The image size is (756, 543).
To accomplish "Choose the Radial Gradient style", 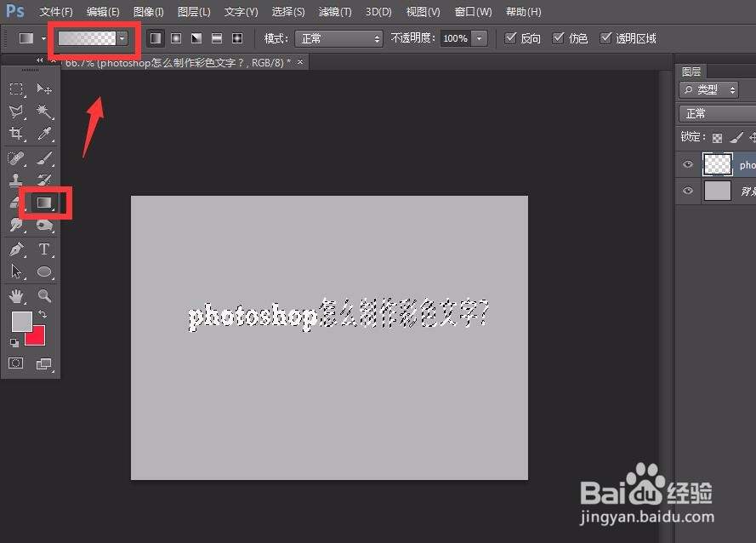I will click(x=176, y=38).
